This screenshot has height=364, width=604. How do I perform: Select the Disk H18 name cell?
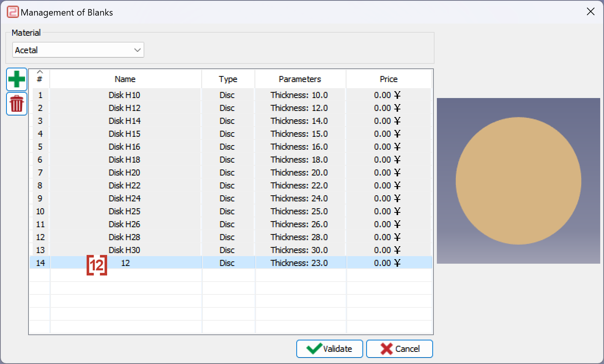click(125, 160)
